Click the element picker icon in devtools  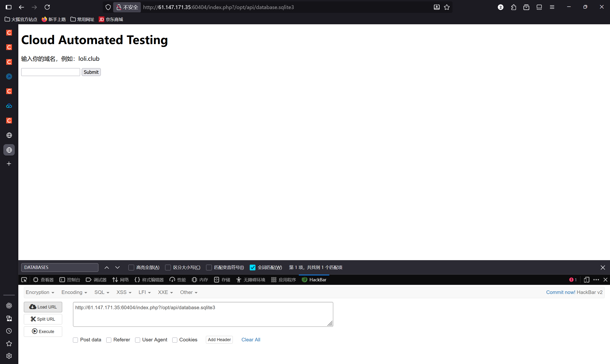pyautogui.click(x=24, y=280)
